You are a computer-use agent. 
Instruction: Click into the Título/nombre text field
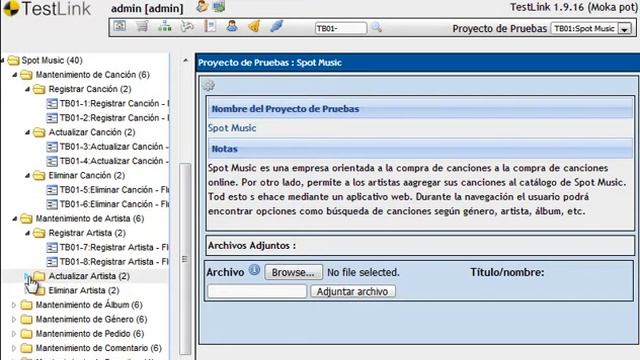pos(257,291)
